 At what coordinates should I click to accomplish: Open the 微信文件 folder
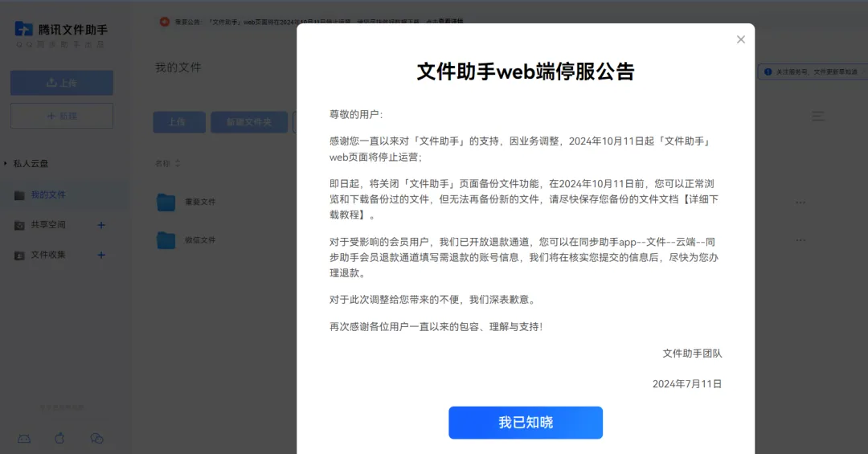(200, 240)
